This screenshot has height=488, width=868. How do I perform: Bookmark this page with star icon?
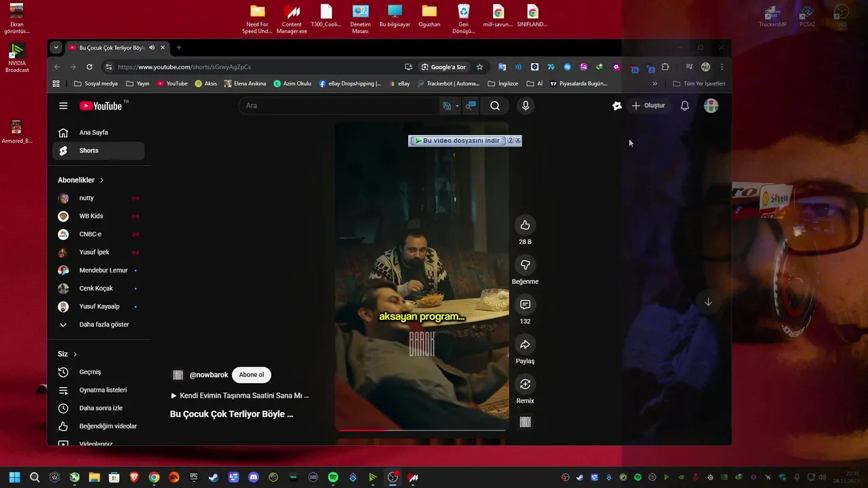(x=479, y=67)
